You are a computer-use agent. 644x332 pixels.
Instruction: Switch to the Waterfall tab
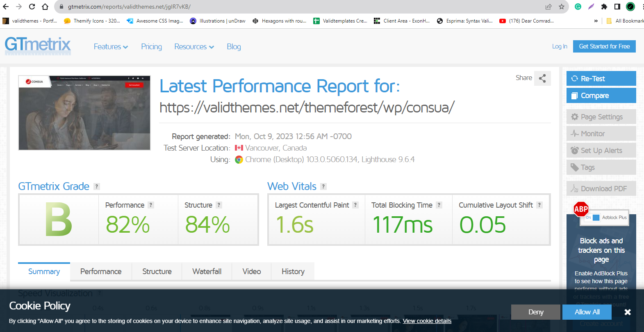[207, 272]
